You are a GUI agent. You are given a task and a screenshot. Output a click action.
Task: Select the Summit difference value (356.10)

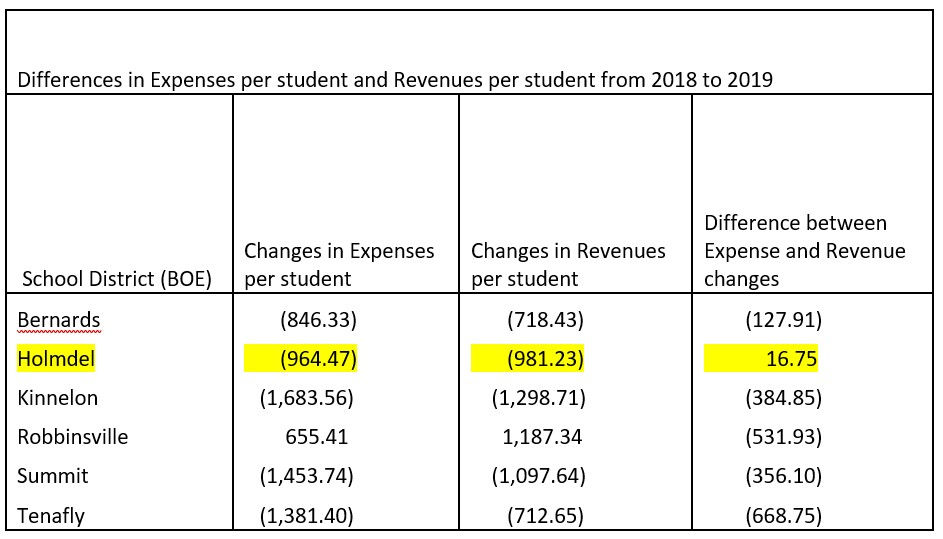point(784,476)
